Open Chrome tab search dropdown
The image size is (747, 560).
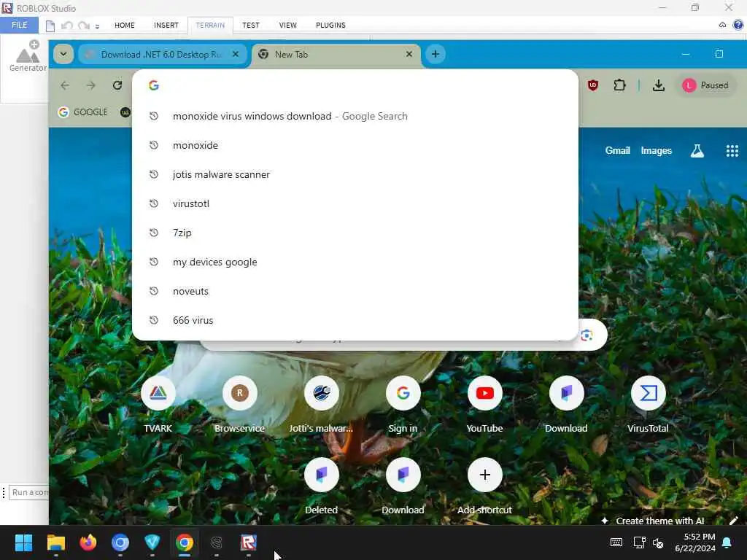coord(63,54)
